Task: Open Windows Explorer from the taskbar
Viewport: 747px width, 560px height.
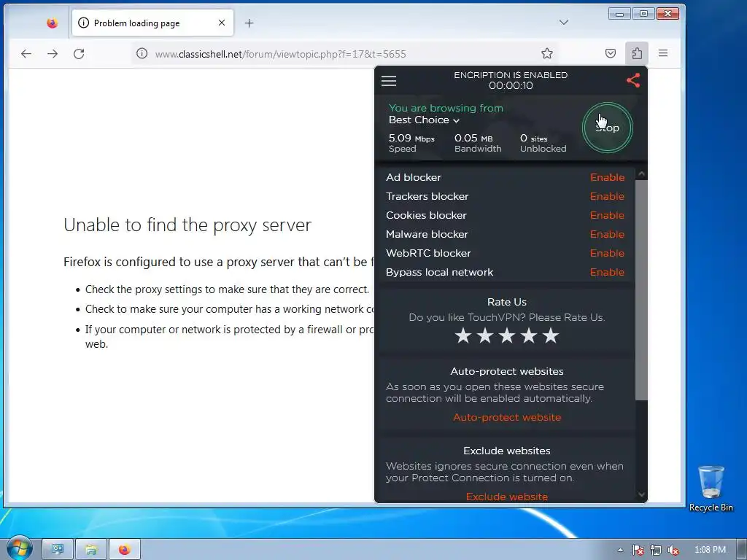Action: 91,550
